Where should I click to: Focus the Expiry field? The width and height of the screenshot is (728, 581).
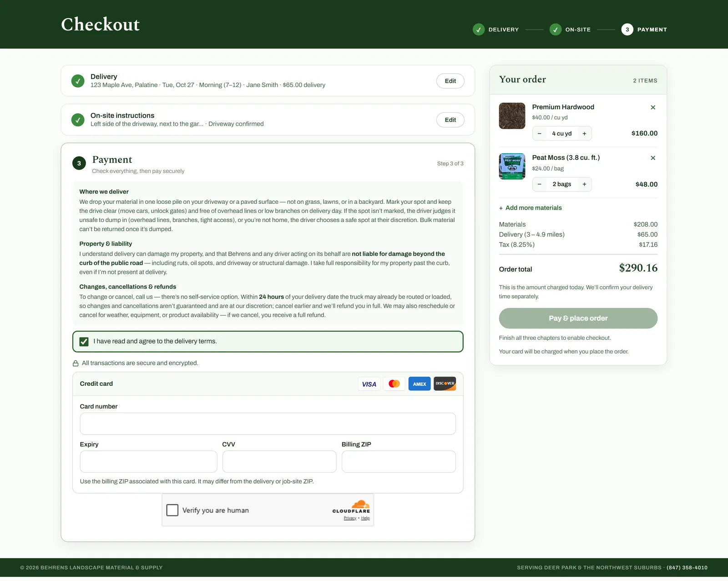click(148, 462)
